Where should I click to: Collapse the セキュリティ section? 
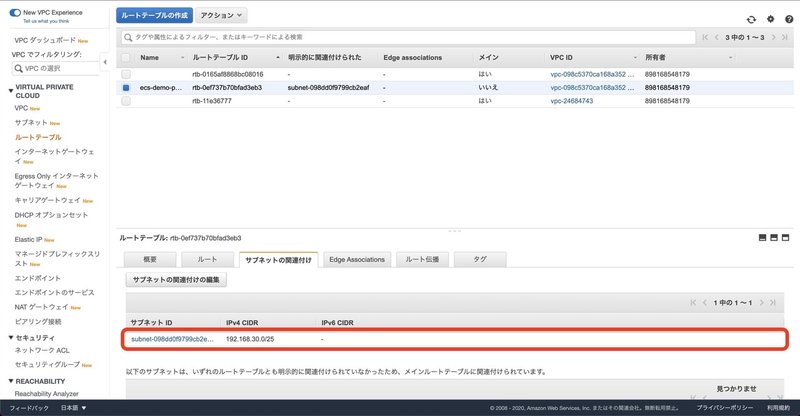(x=11, y=337)
